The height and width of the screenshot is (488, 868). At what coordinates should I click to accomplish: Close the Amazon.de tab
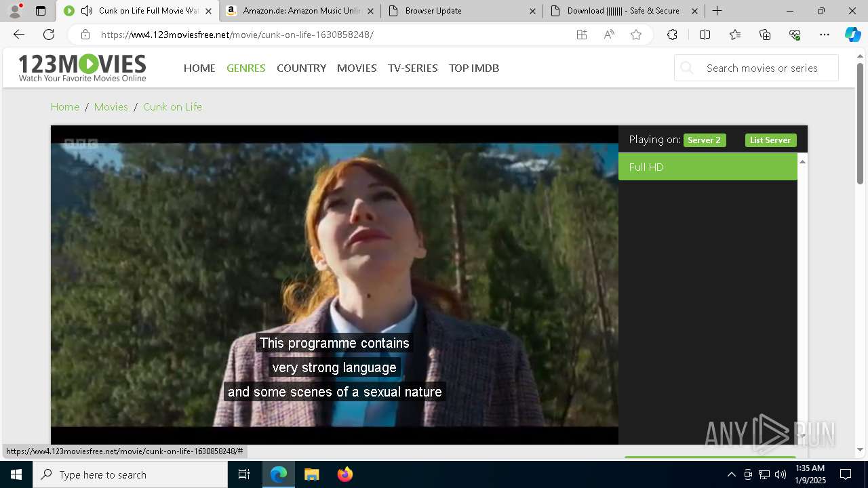(370, 11)
